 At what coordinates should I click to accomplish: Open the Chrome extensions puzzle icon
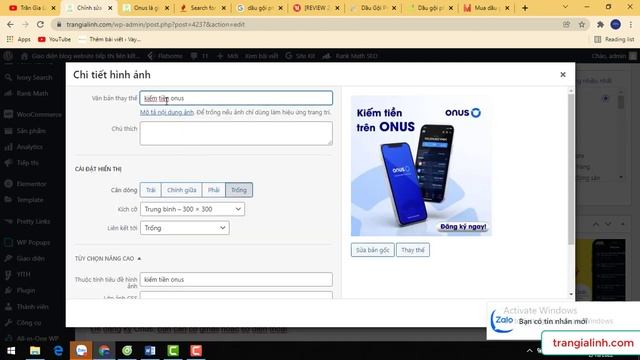tap(600, 24)
